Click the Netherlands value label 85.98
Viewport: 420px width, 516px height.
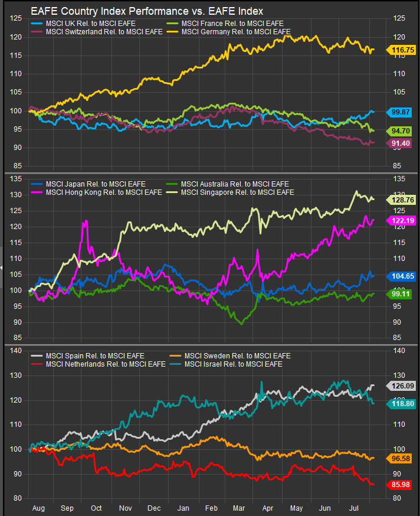point(399,484)
